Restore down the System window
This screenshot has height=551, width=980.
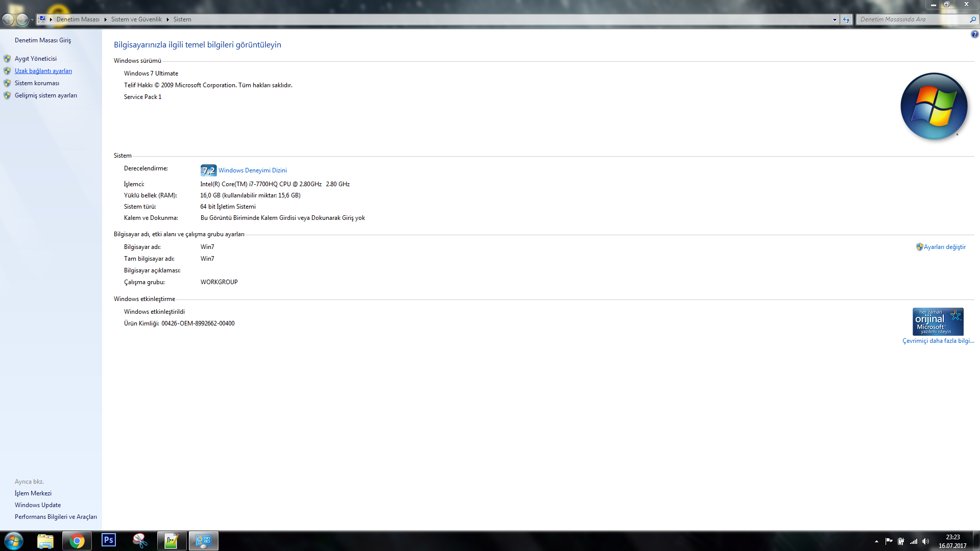click(x=946, y=5)
